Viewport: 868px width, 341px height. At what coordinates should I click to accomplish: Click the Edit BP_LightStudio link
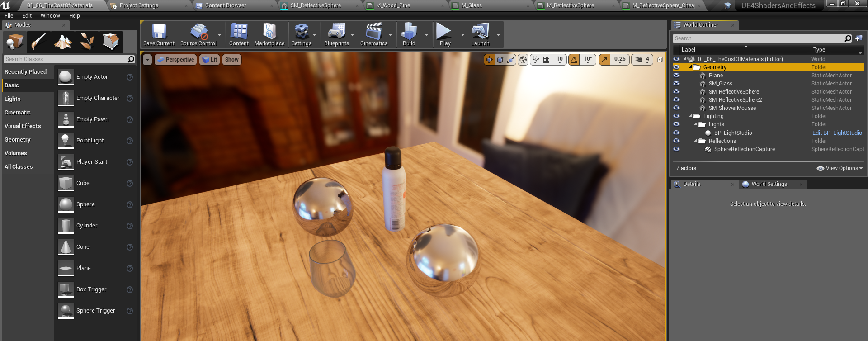837,133
